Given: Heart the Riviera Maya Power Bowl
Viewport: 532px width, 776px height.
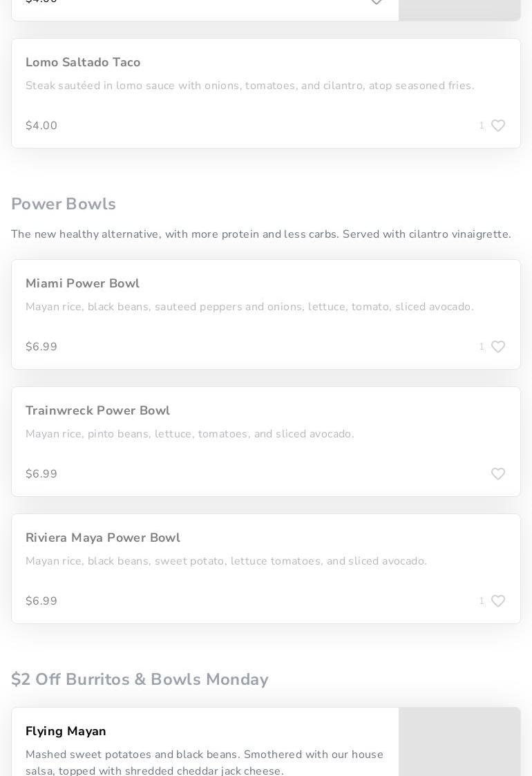Looking at the screenshot, I should pos(498,601).
